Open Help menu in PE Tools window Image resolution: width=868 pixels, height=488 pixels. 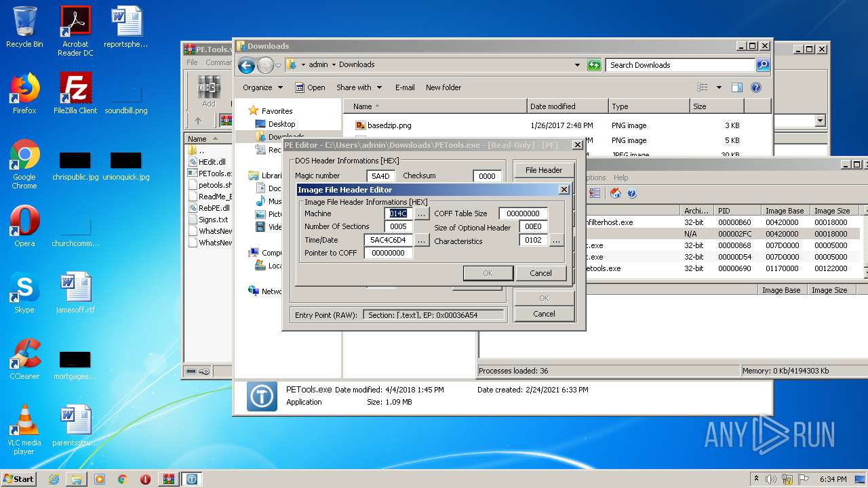click(x=620, y=178)
